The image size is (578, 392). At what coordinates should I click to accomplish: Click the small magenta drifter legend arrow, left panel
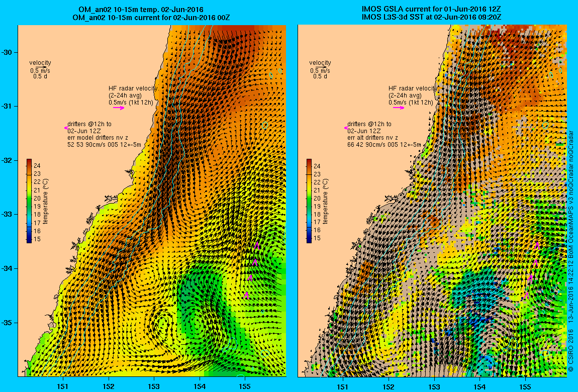[x=66, y=128]
